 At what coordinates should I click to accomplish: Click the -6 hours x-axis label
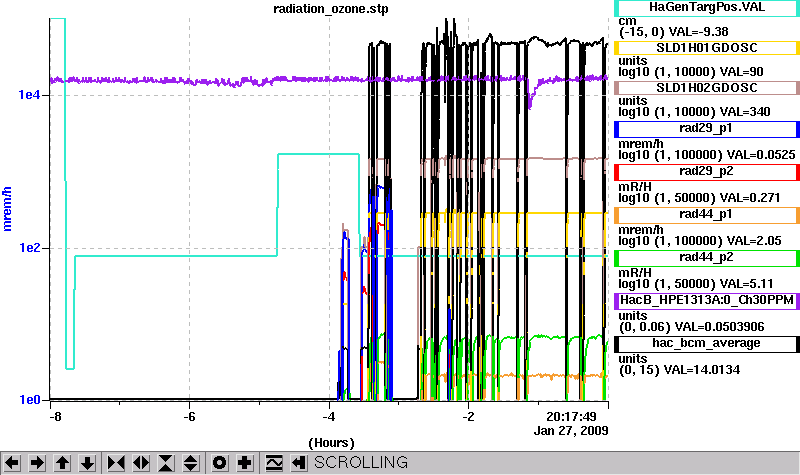click(x=189, y=416)
